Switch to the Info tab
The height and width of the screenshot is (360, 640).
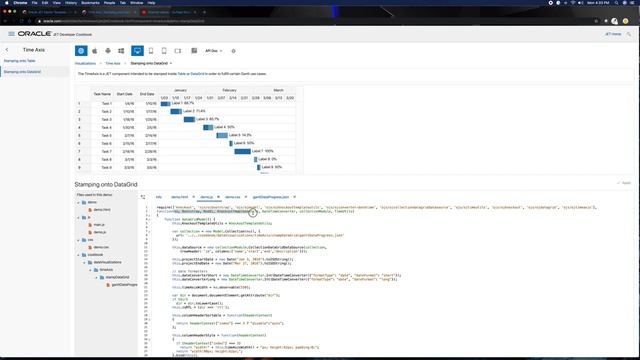[159, 197]
